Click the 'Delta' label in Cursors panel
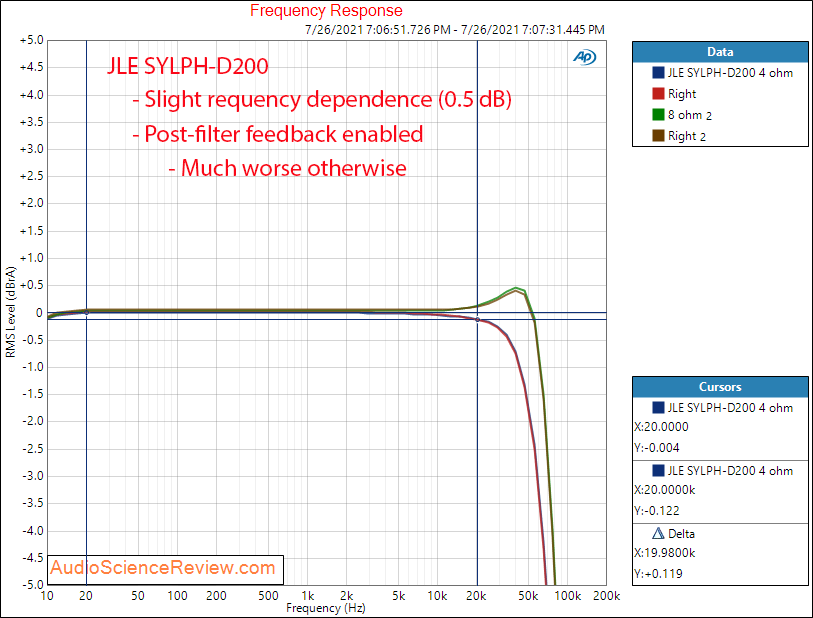The width and height of the screenshot is (813, 618). pos(681,533)
